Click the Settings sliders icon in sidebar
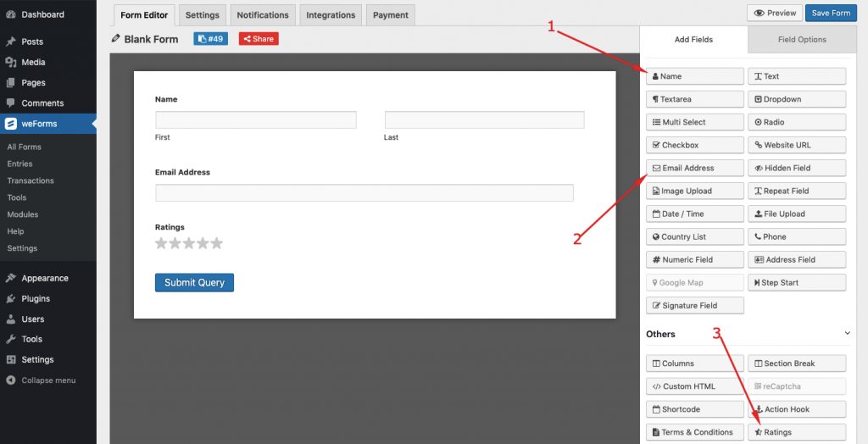This screenshot has width=868, height=444. coord(10,359)
